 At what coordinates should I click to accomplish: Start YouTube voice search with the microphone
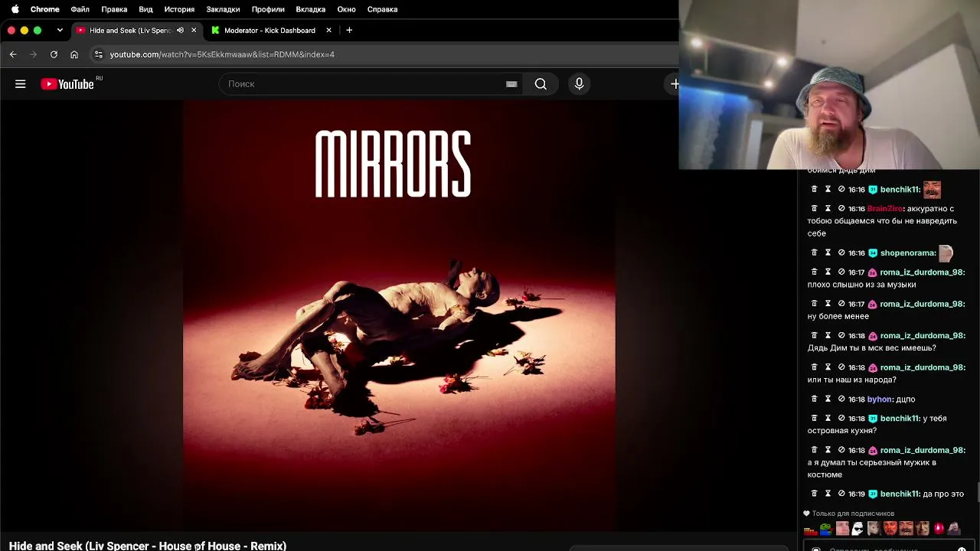579,84
